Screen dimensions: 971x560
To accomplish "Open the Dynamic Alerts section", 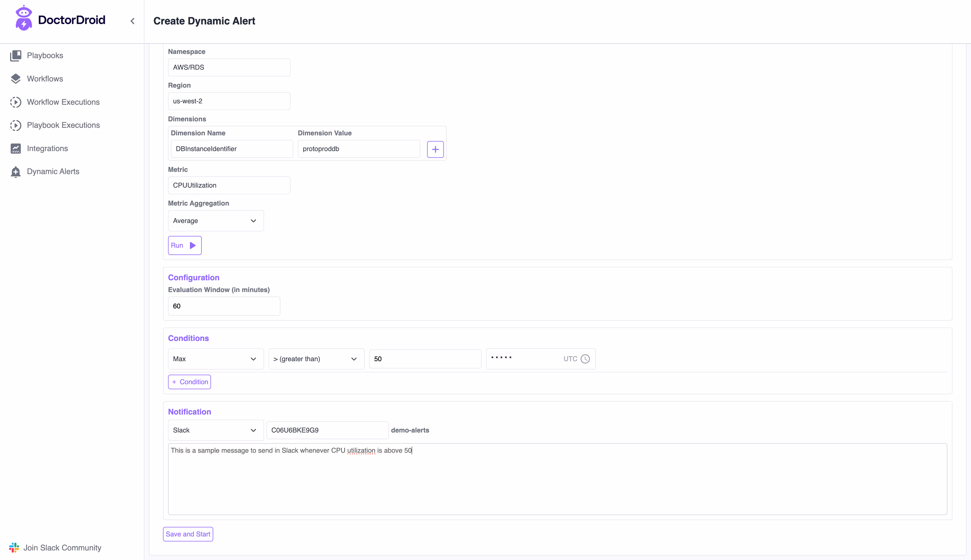I will (53, 172).
